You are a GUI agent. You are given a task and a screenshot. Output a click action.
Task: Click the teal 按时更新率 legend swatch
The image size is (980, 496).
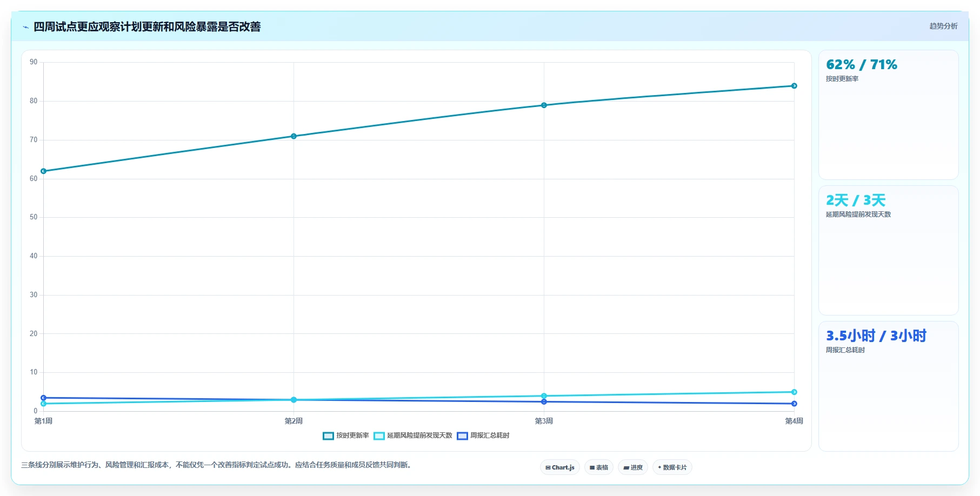point(328,436)
